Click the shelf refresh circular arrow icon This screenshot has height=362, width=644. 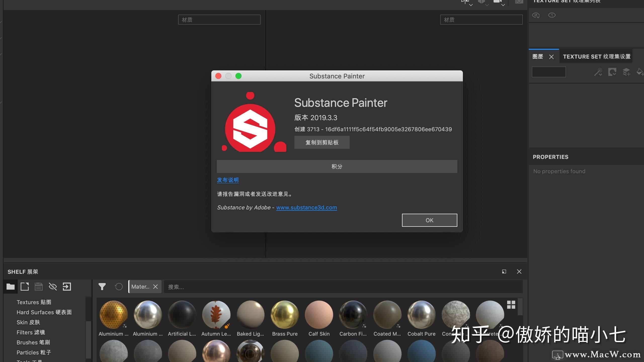pos(118,287)
